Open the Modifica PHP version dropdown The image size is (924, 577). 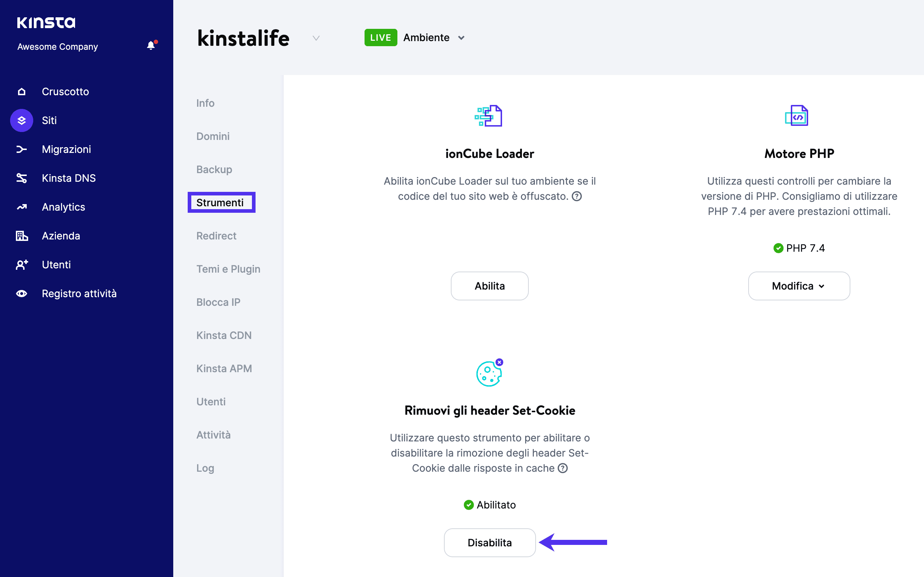799,286
